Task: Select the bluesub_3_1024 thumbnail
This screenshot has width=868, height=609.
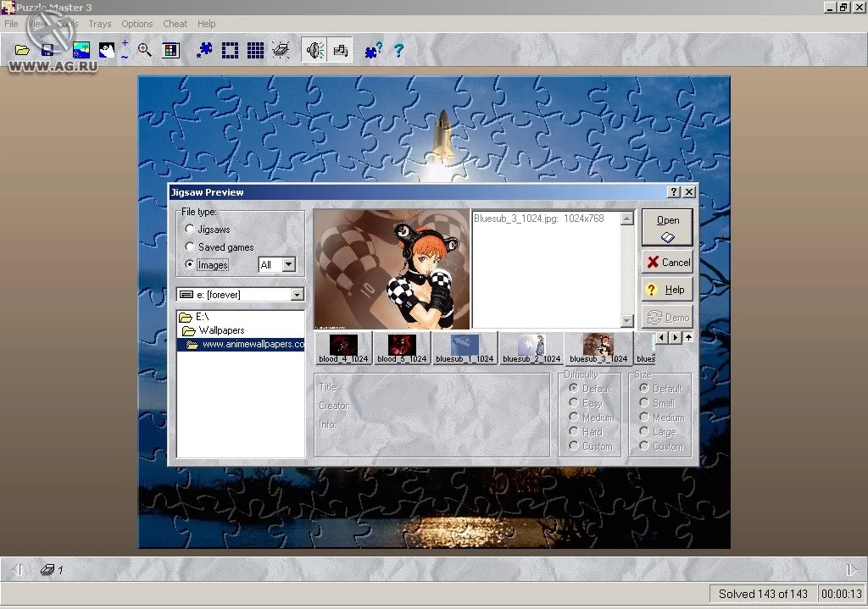Action: tap(598, 348)
